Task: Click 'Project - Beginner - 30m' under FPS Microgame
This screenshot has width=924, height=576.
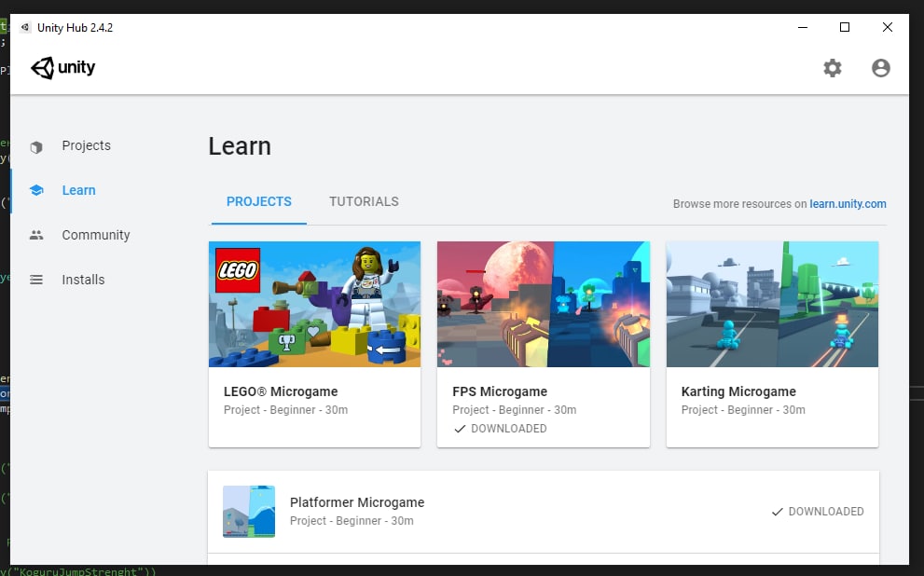Action: (515, 410)
